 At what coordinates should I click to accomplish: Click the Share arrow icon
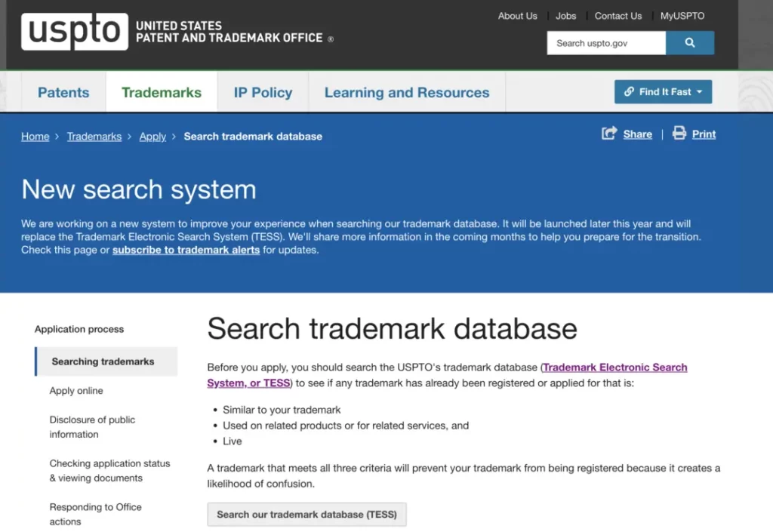609,133
